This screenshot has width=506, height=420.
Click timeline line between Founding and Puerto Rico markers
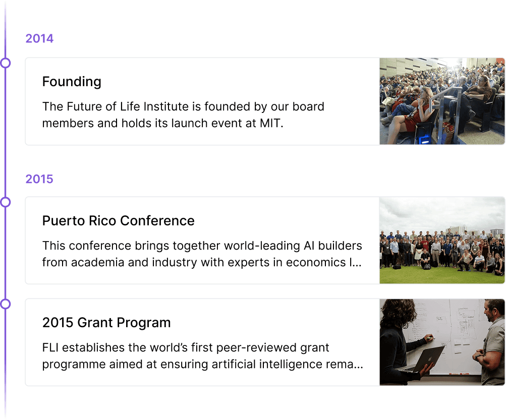point(6,132)
